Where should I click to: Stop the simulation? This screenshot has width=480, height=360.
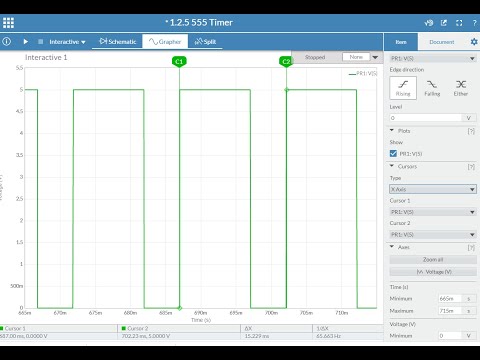coord(41,42)
